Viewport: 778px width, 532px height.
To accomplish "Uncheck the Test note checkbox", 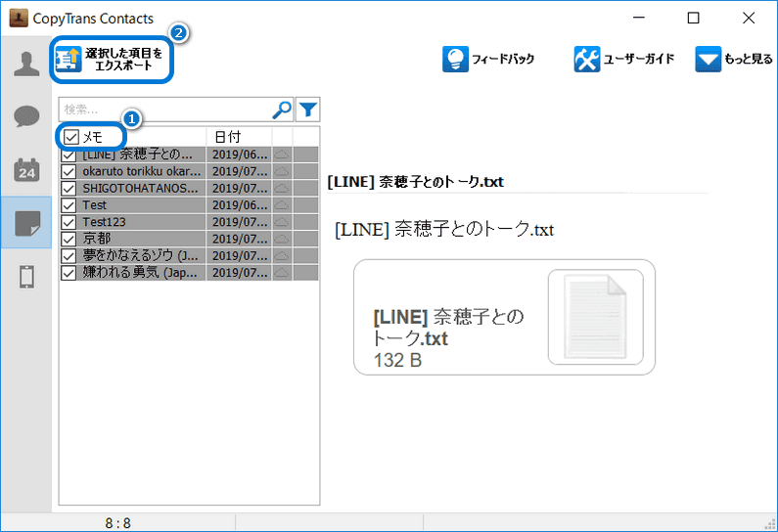I will click(69, 205).
